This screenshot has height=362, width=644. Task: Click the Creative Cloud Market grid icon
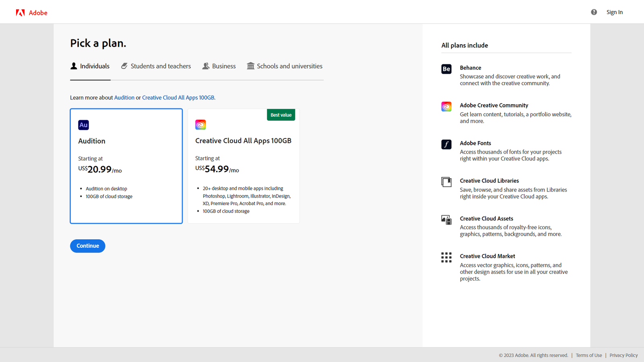(446, 257)
